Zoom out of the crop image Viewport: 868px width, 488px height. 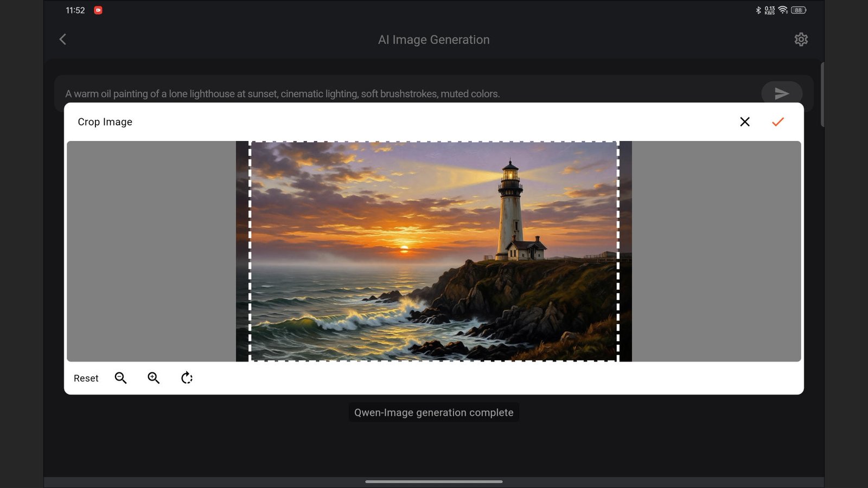(120, 378)
